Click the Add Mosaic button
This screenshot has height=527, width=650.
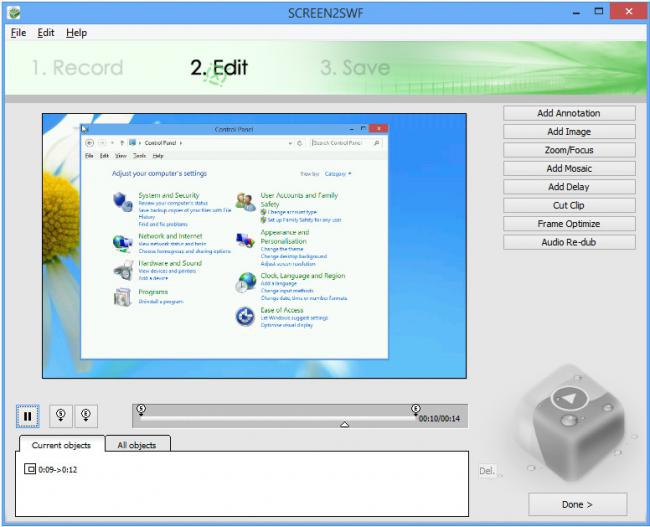click(569, 168)
